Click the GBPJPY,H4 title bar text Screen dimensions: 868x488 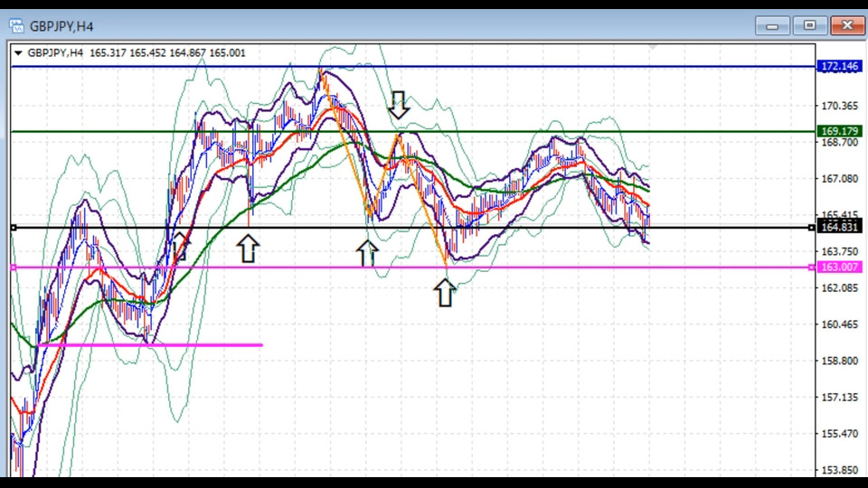coord(61,26)
